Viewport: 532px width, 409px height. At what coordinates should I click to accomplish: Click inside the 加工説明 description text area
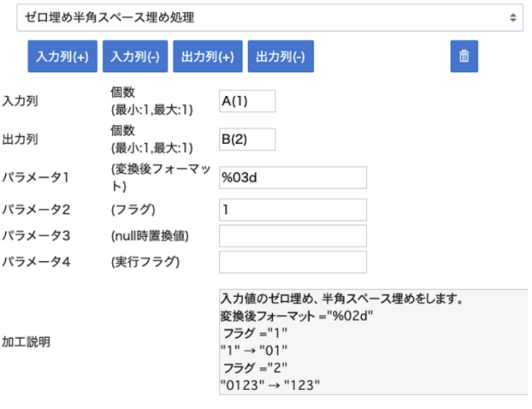(374, 342)
